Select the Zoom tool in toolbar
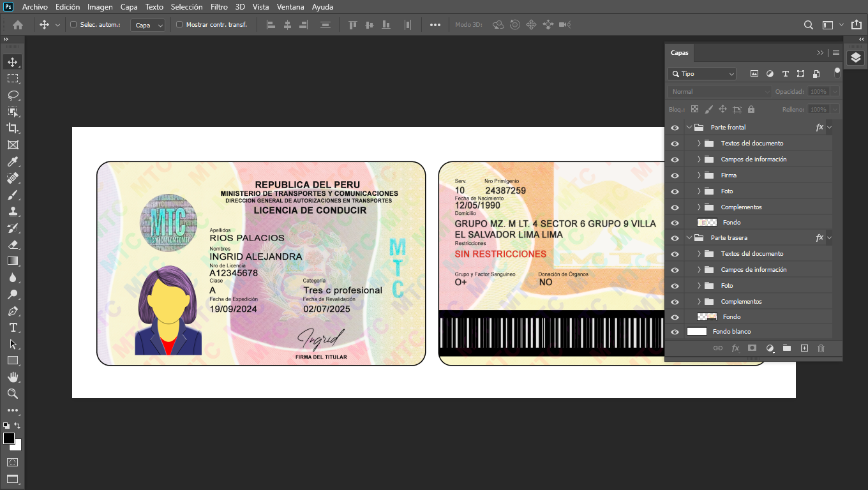This screenshot has height=490, width=868. coord(13,394)
